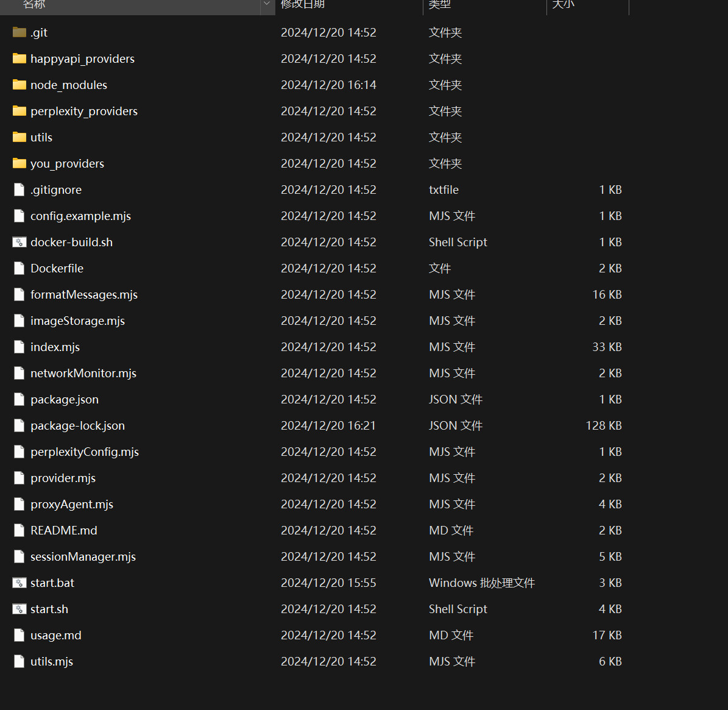Click the docker-build.sh script icon
This screenshot has width=728, height=710.
[x=19, y=242]
